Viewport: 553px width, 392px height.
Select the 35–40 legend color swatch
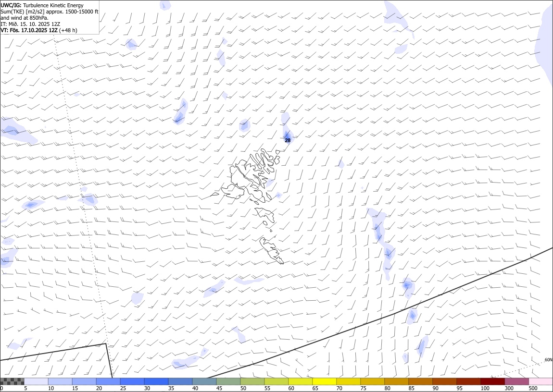(181, 381)
